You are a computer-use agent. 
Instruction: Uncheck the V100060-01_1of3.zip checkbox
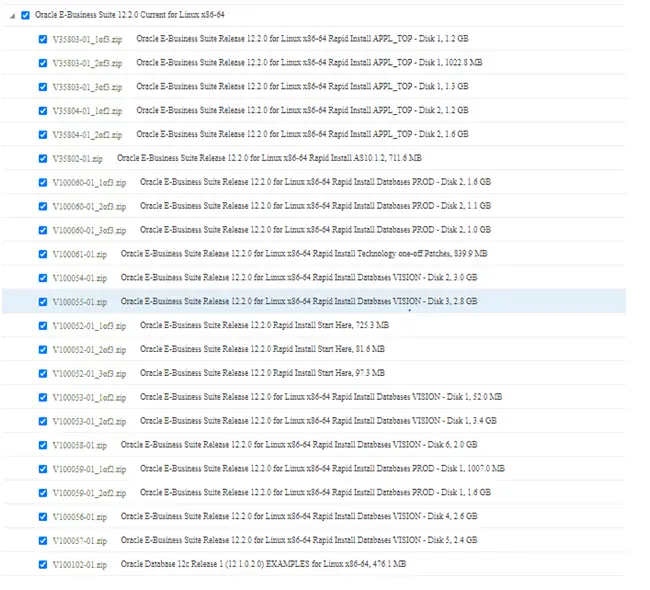tap(43, 182)
